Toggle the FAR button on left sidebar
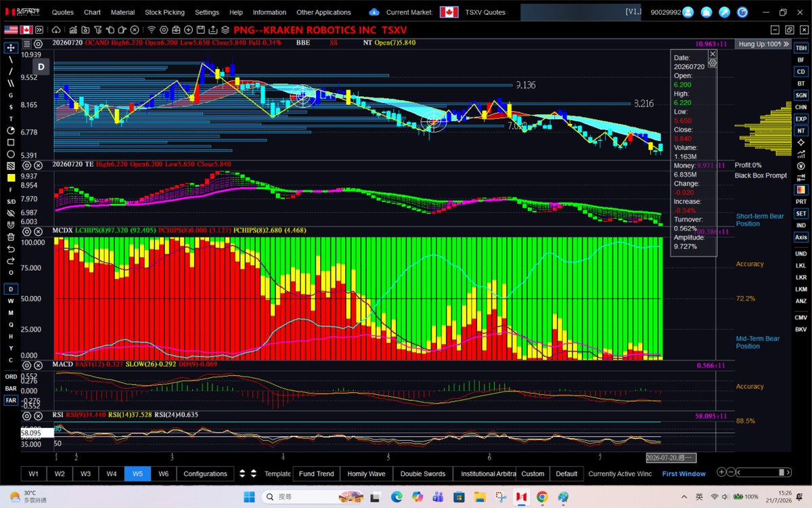The image size is (812, 508). coord(11,400)
